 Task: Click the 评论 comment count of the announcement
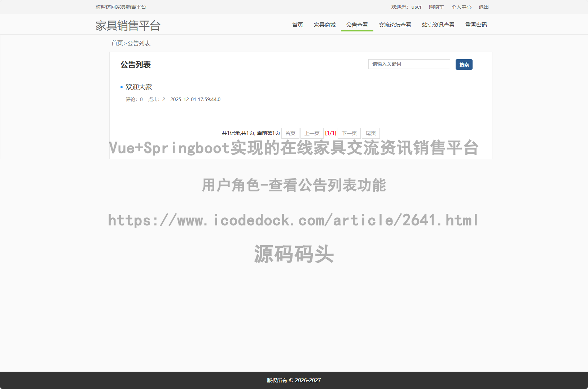click(134, 99)
